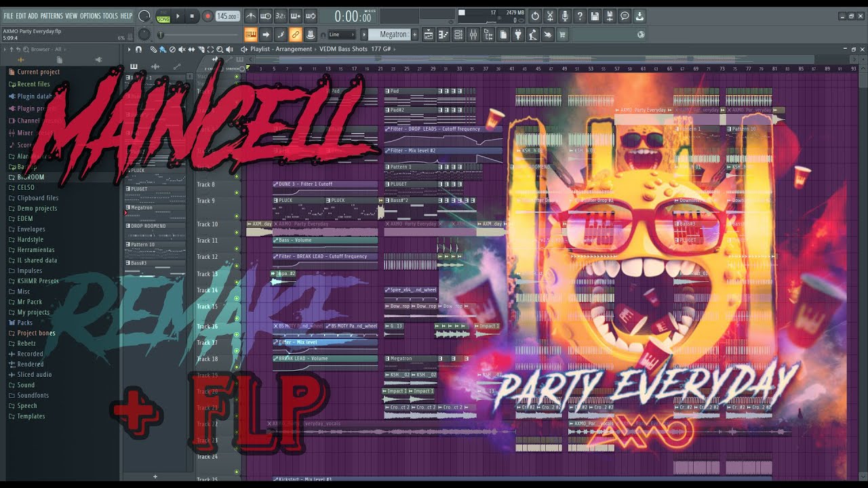Toggle the recording countdown icon
Viewport: 868px width, 488px height.
click(280, 16)
